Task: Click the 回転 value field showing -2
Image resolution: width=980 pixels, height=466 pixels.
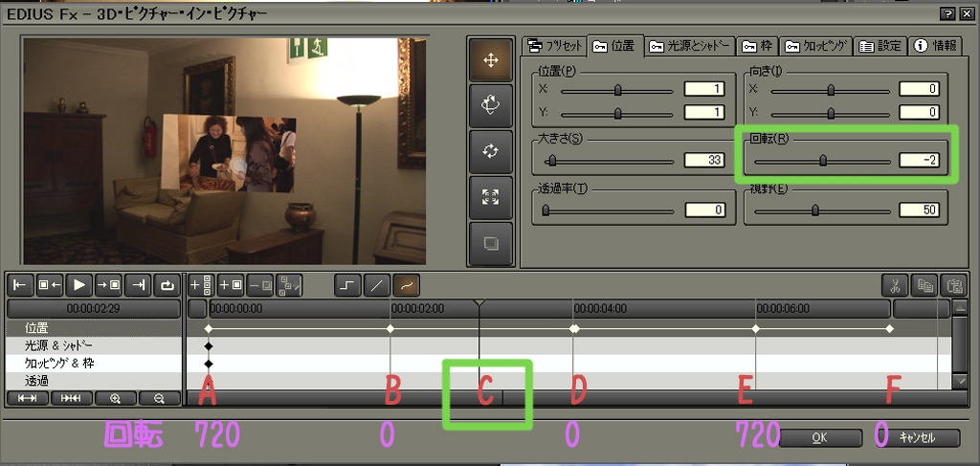Action: pyautogui.click(x=920, y=160)
